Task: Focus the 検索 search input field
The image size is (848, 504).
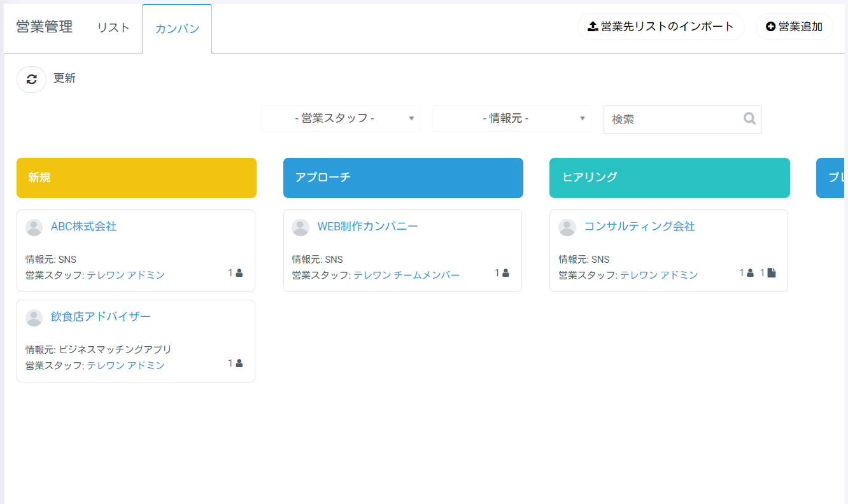Action: [682, 119]
